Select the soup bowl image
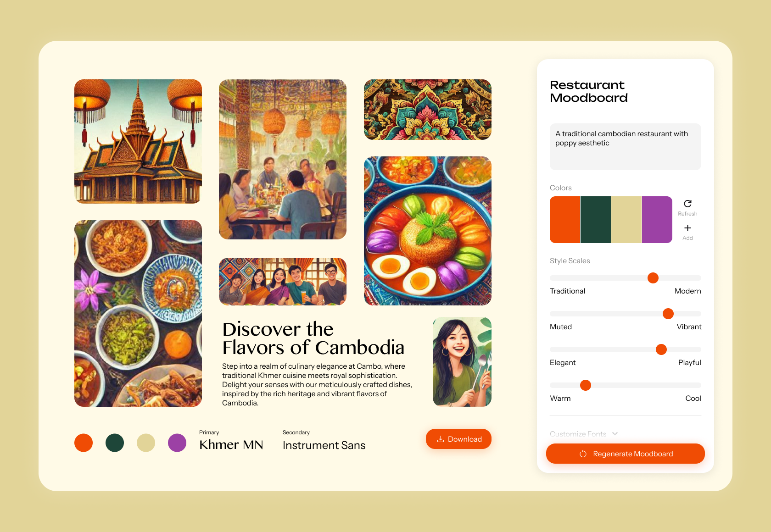 click(428, 231)
